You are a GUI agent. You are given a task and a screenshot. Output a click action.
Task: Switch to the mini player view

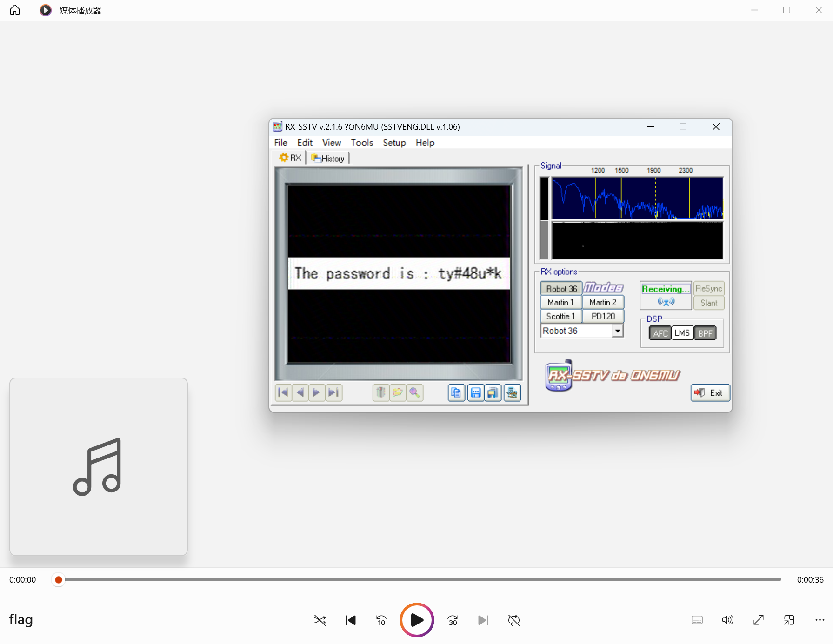click(x=789, y=620)
